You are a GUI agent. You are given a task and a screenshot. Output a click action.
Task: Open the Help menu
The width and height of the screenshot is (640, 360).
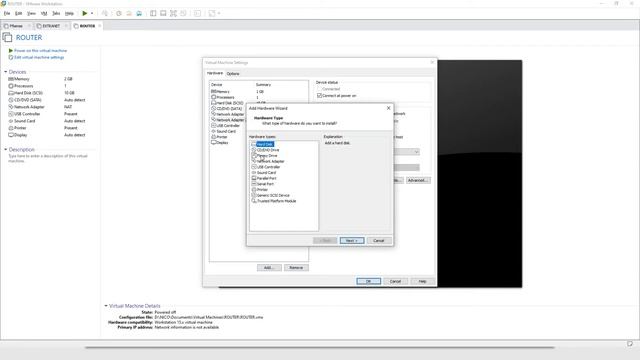(x=69, y=13)
